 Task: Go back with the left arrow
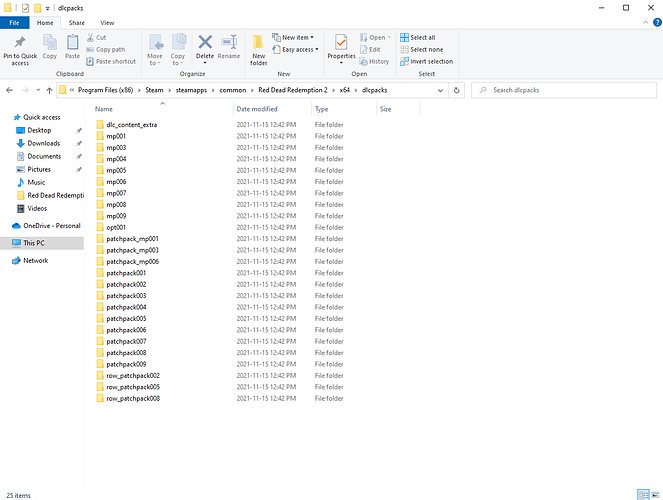(x=9, y=90)
